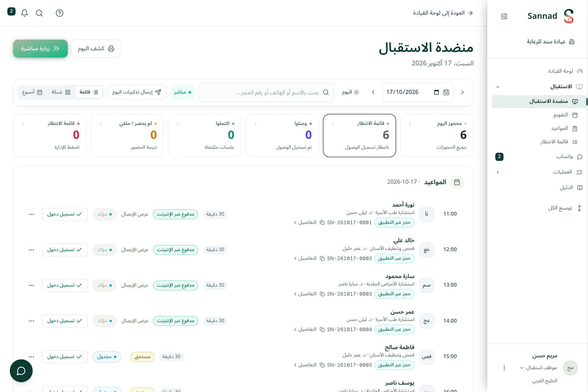588x392 pixels.
Task: Go to previous day arrow
Action: coord(462,92)
